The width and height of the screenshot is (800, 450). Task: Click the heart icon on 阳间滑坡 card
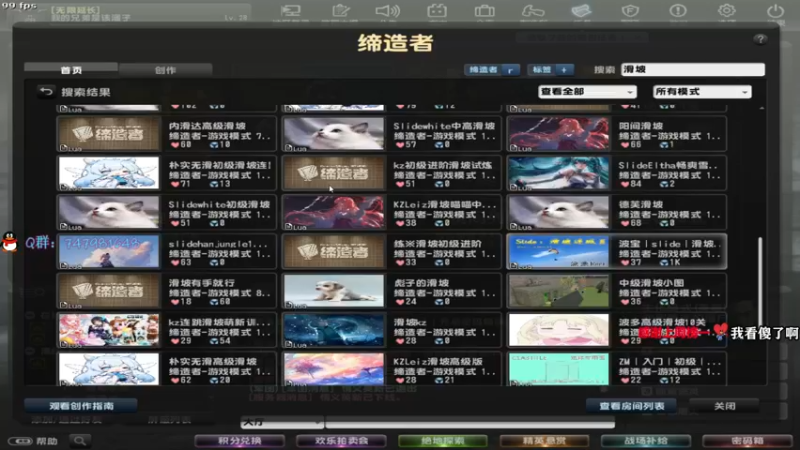click(625, 145)
